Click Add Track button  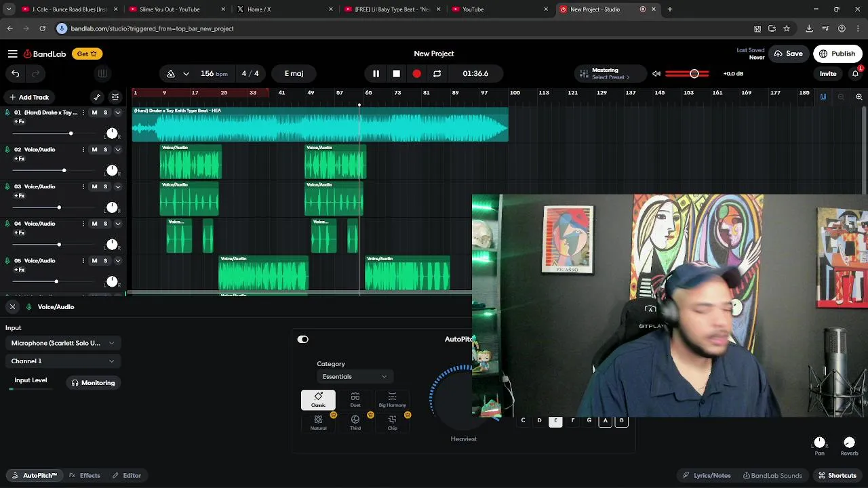29,97
